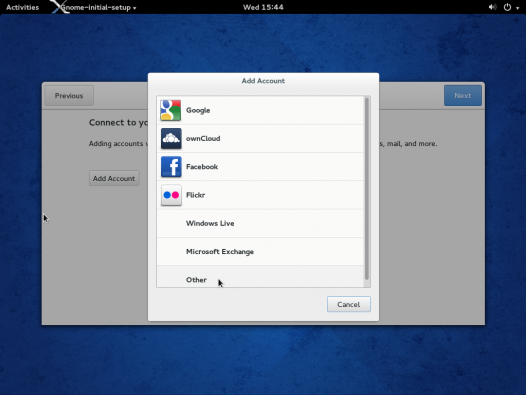Viewport: 526px width, 395px height.
Task: Go back with the Previous button
Action: [x=69, y=96]
